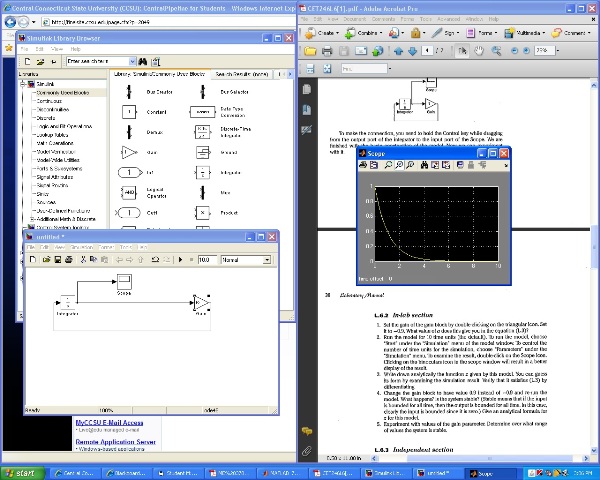This screenshot has width=600, height=480.
Task: Open the Comment menu in Acrobat
Action: (576, 32)
